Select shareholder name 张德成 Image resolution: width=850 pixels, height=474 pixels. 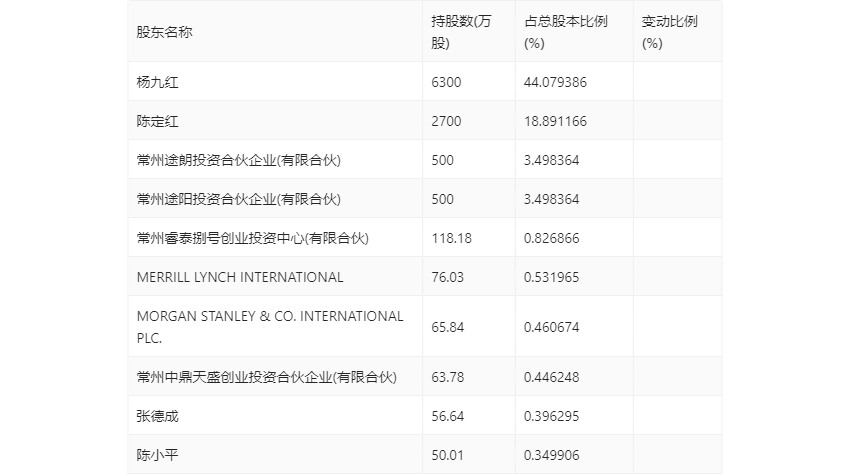pos(157,416)
